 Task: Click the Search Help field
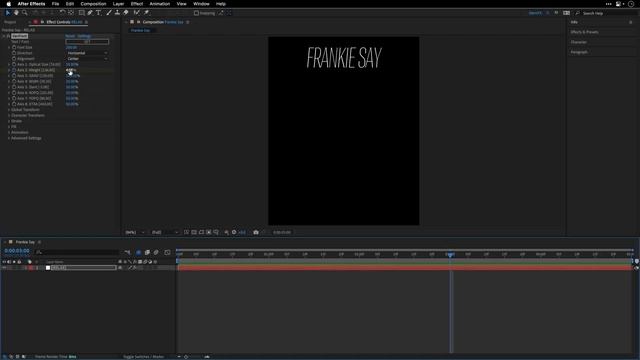[607, 13]
